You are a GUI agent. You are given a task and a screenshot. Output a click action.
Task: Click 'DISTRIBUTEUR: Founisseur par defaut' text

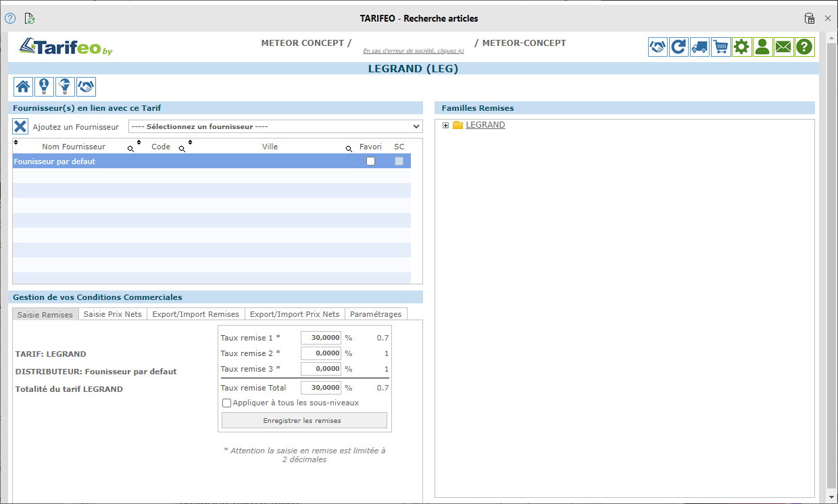click(96, 371)
